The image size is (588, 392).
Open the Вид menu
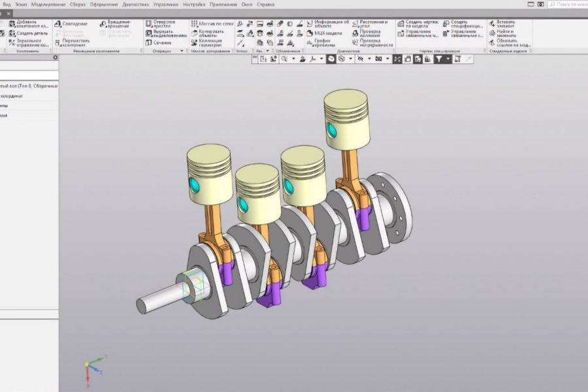pos(7,5)
